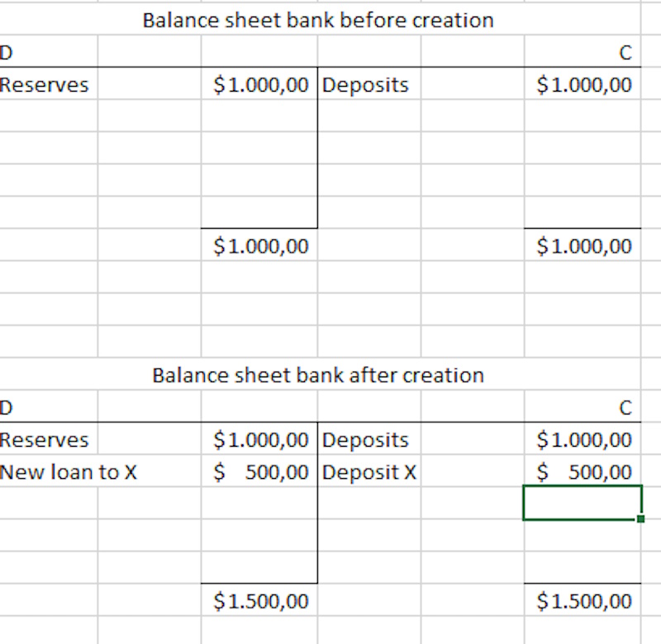Viewport: 661px width, 644px height.
Task: Click the $500,00 value next to Deposit X
Action: pyautogui.click(x=583, y=471)
